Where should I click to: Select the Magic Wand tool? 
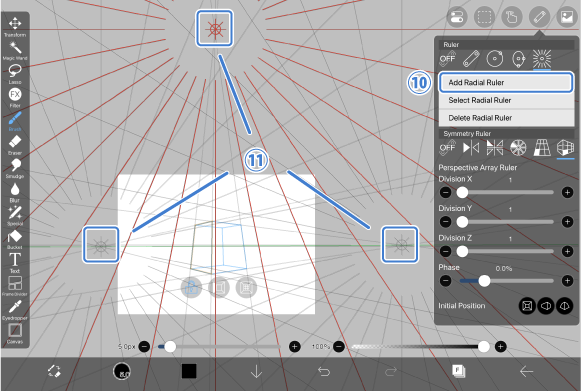pos(15,49)
